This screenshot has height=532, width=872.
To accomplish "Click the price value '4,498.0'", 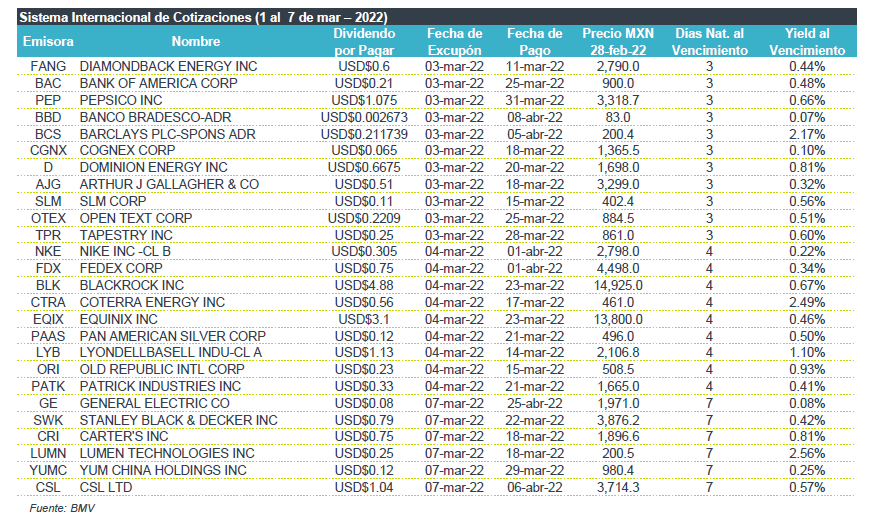I will tap(618, 269).
